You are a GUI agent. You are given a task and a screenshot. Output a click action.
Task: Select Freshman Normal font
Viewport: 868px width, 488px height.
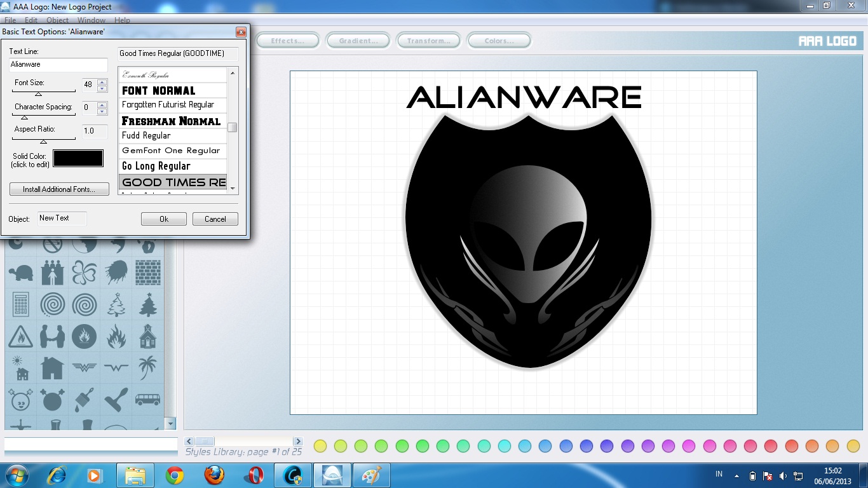[173, 121]
